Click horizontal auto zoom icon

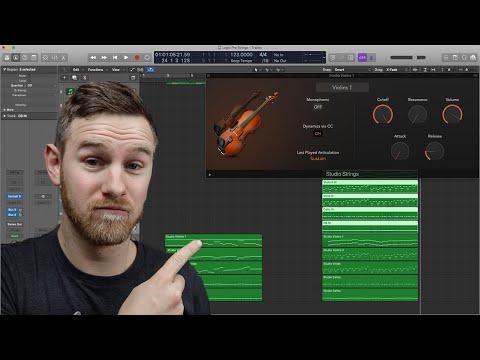click(433, 69)
